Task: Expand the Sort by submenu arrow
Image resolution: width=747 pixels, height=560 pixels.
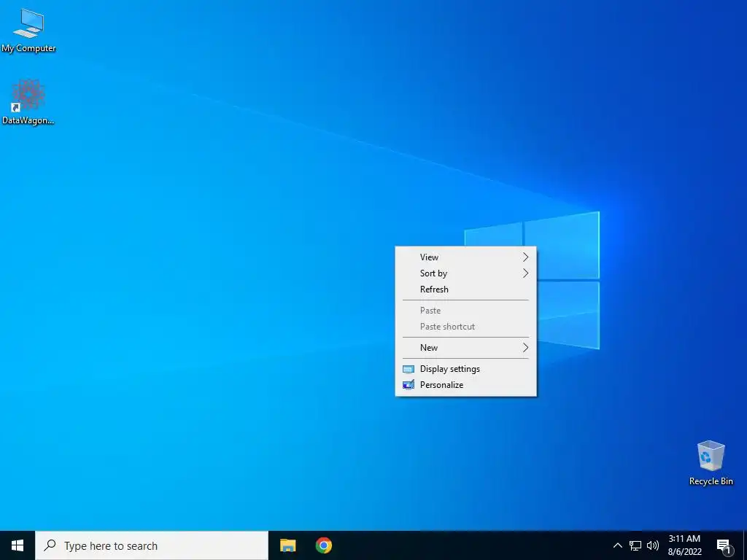Action: [x=525, y=273]
